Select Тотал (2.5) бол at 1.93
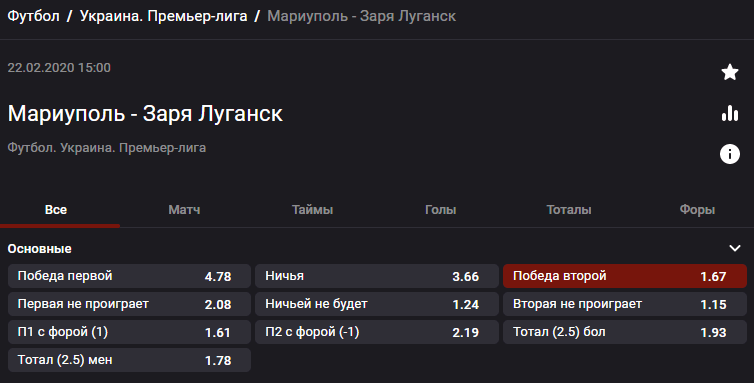Viewport: 754px width, 383px height. pyautogui.click(x=625, y=332)
